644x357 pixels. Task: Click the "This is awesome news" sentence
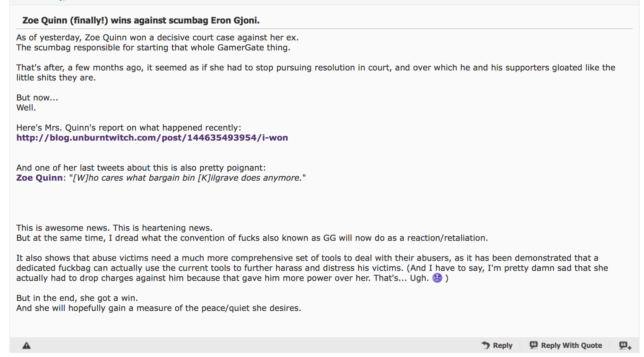[63, 228]
